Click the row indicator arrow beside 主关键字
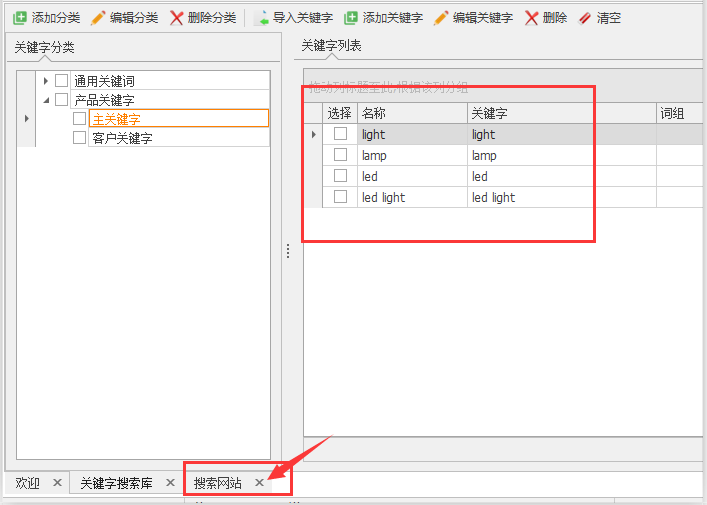The image size is (707, 505). tap(27, 119)
